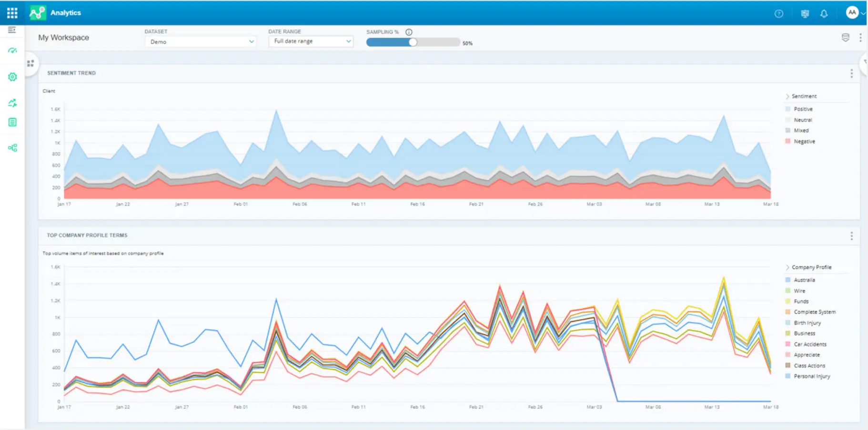This screenshot has width=868, height=430.
Task: Open the apps grid icon in the header
Action: [x=12, y=13]
